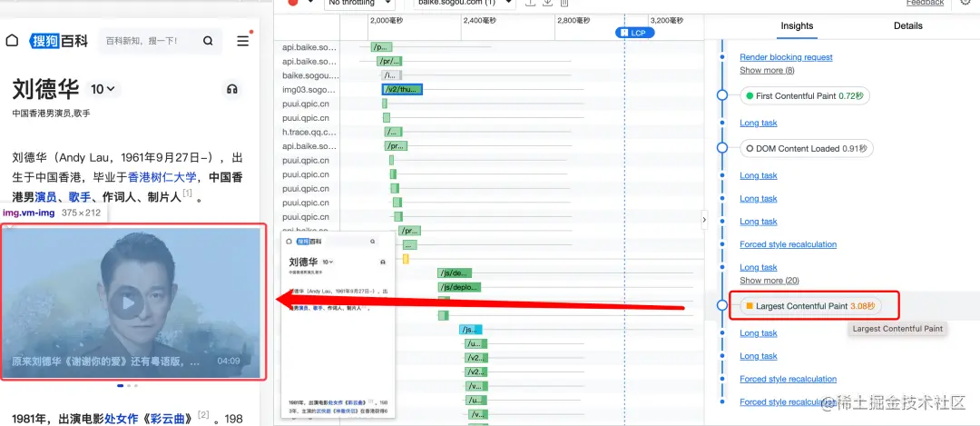Open the No throttling dropdown
This screenshot has height=426, width=980.
[359, 3]
